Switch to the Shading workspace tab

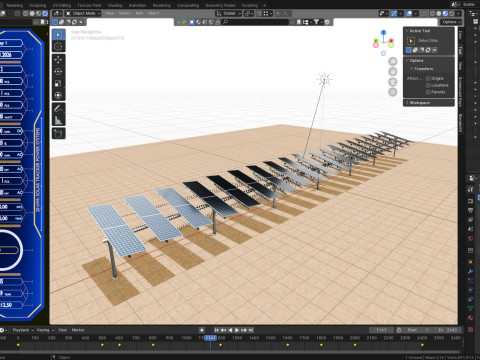(x=115, y=5)
